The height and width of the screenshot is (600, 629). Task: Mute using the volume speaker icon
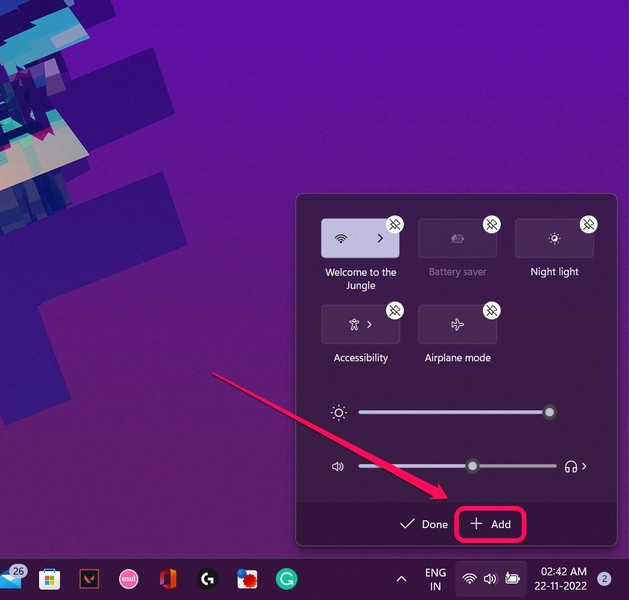pos(338,466)
